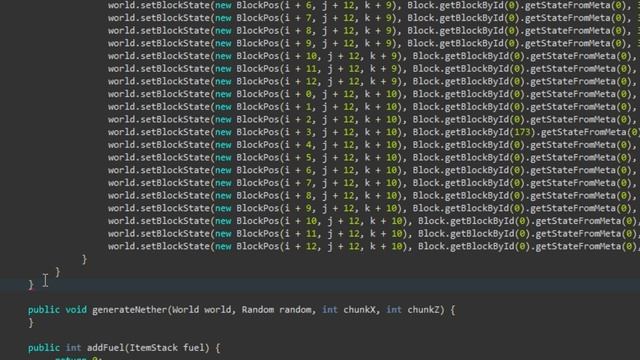Click the 'void' keyword in generateNether declaration
Image resolution: width=640 pixels, height=360 pixels.
tap(76, 310)
